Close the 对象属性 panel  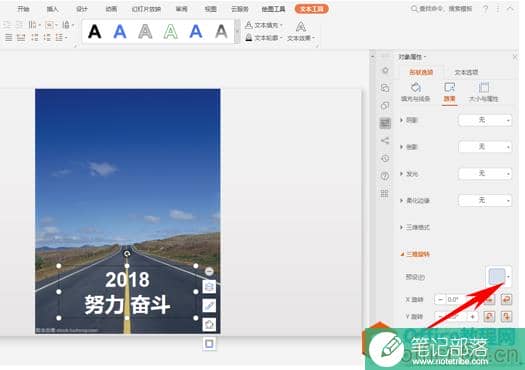coord(515,57)
